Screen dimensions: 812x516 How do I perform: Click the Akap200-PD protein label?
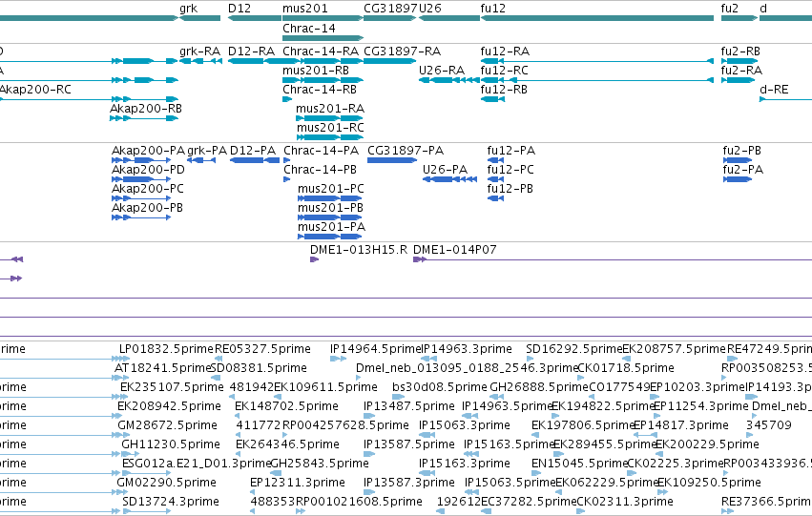coord(148,170)
